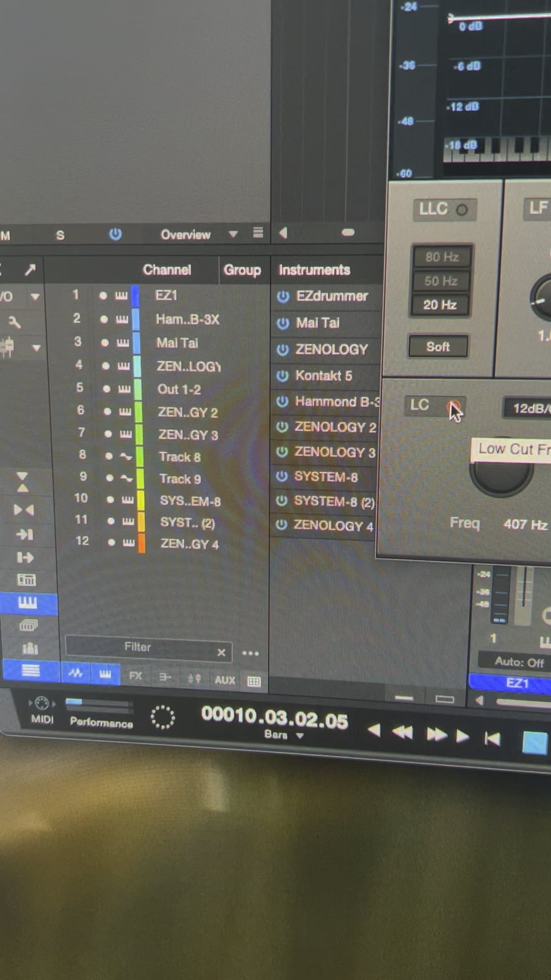Select the 80 Hz LLC frequency button
The image size is (551, 980).
point(441,257)
